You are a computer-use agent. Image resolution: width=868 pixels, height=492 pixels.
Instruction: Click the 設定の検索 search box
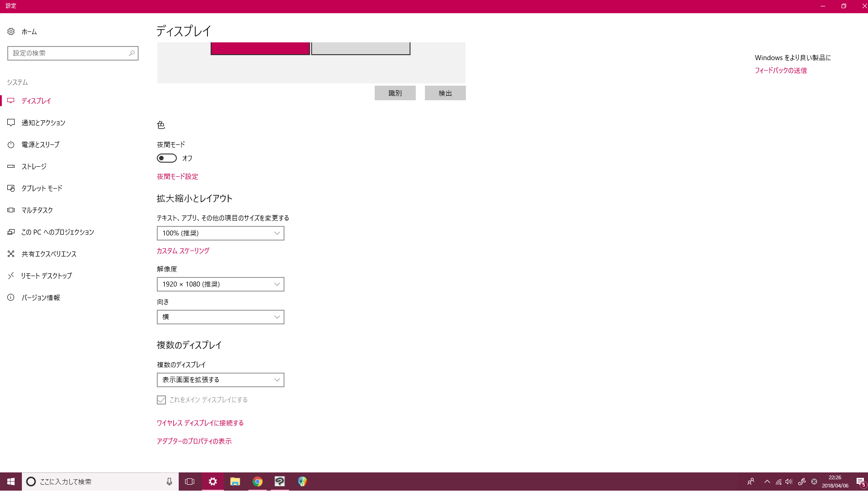pyautogui.click(x=73, y=53)
